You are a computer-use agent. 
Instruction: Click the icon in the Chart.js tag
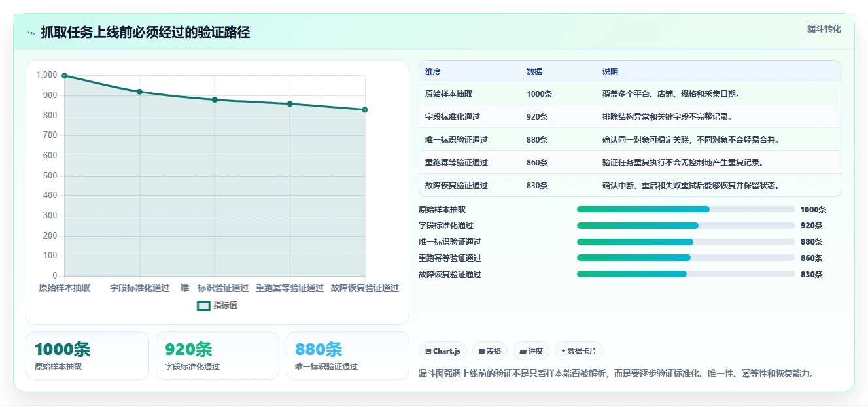(x=428, y=351)
